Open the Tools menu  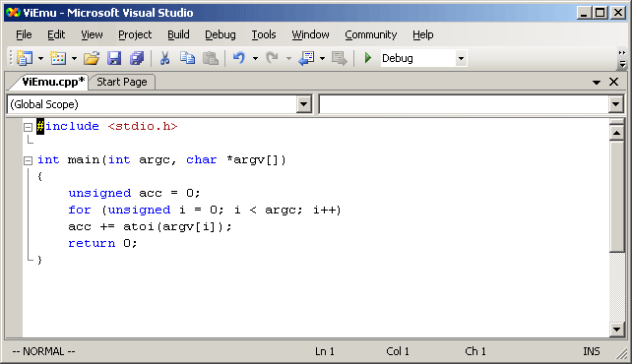coord(264,35)
